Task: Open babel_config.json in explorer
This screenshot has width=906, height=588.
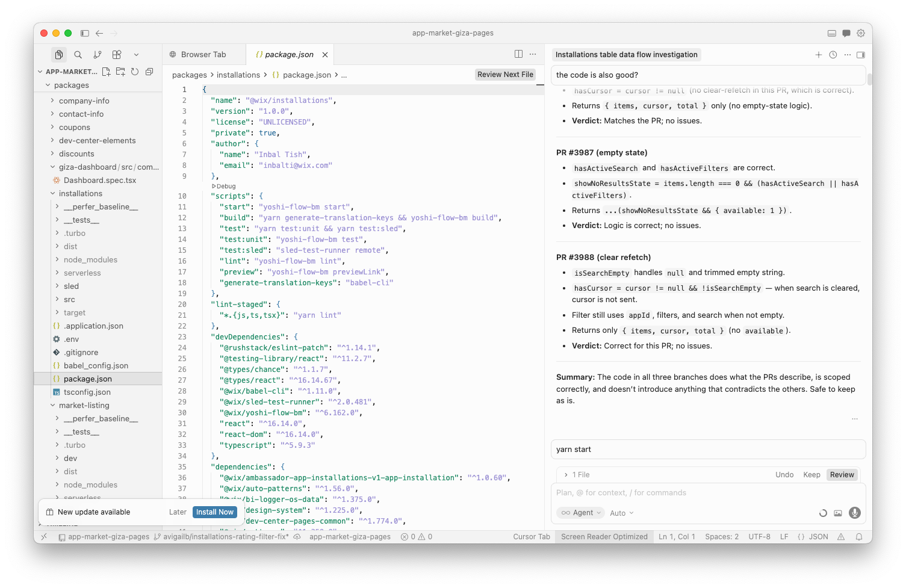Action: click(x=96, y=366)
